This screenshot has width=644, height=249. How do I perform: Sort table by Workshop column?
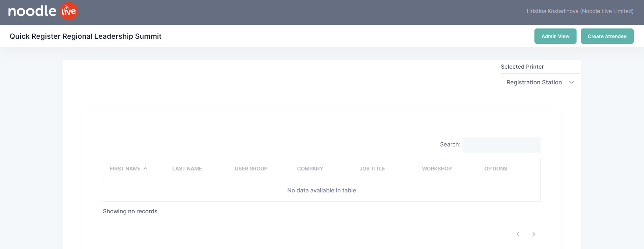pos(437,169)
